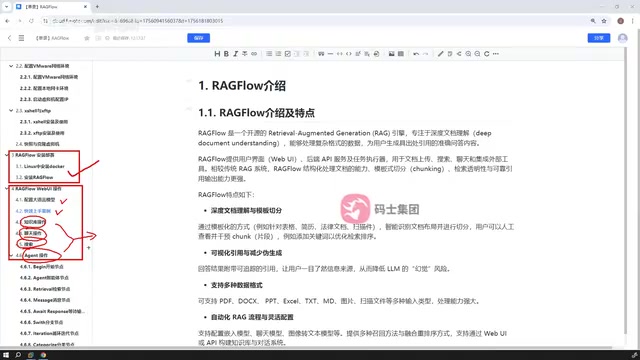640x360 pixels.
Task: Apply heading format with the H icon
Action: tap(217, 54)
